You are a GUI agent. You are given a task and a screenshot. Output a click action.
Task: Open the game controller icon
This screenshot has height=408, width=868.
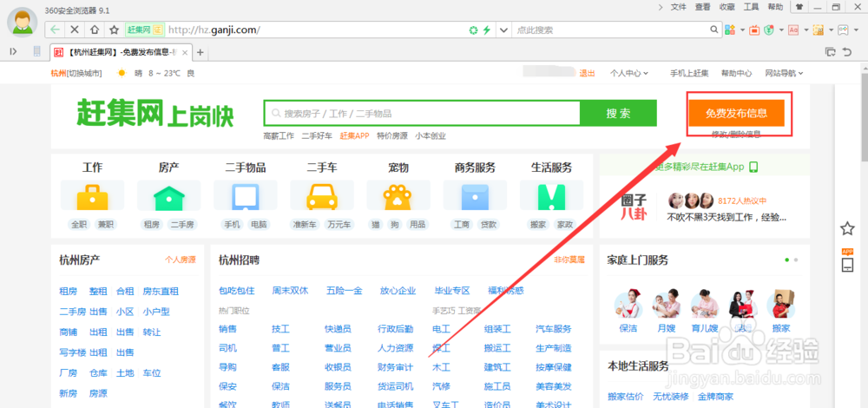click(843, 30)
